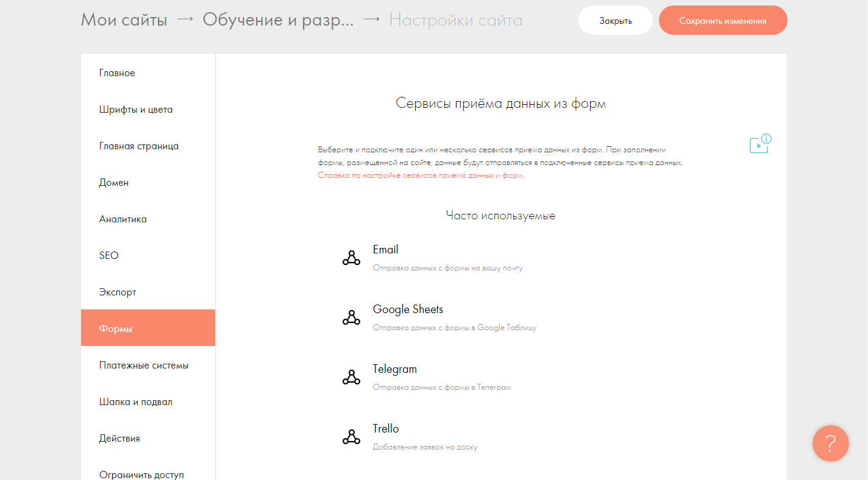Image resolution: width=868 pixels, height=480 pixels.
Task: Choose the Telegram service title
Action: pyautogui.click(x=395, y=369)
